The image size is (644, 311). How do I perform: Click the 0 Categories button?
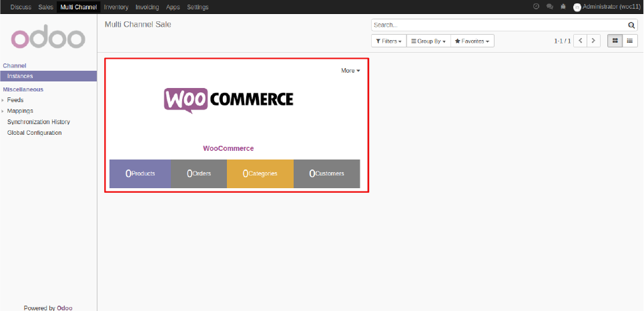click(x=260, y=174)
